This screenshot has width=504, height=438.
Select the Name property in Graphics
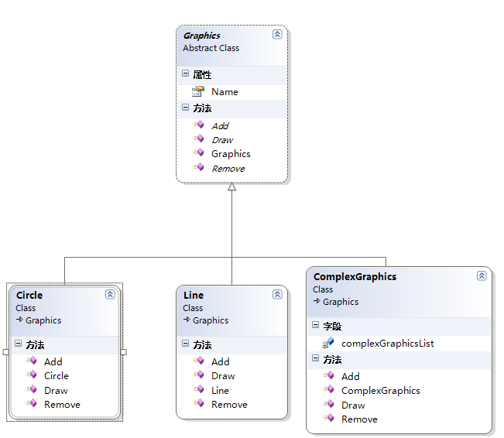[225, 92]
